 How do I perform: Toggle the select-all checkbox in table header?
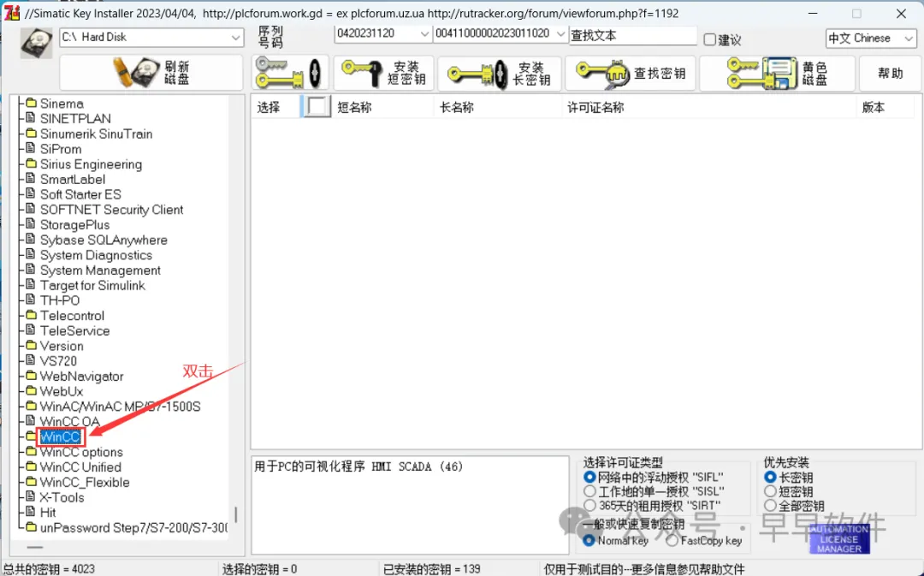pos(317,107)
